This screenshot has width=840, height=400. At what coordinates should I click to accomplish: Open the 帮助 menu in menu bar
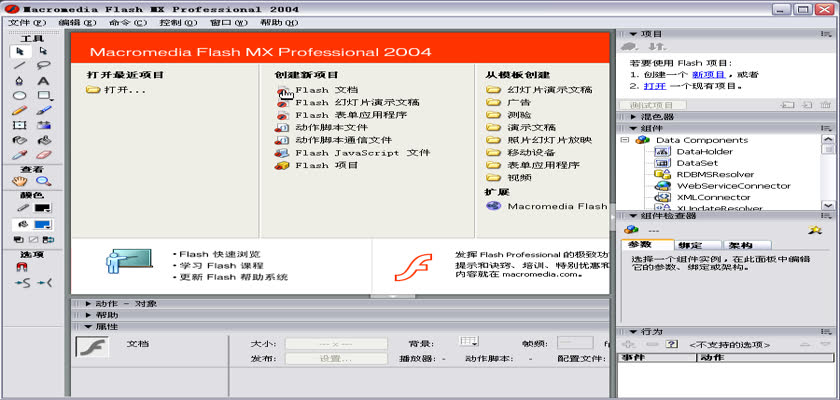coord(279,22)
